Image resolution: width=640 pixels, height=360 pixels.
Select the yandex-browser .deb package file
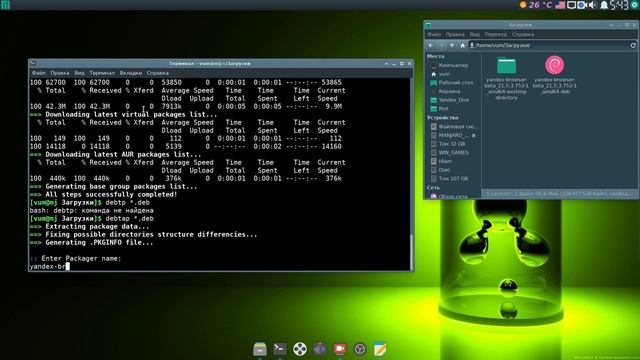554,75
